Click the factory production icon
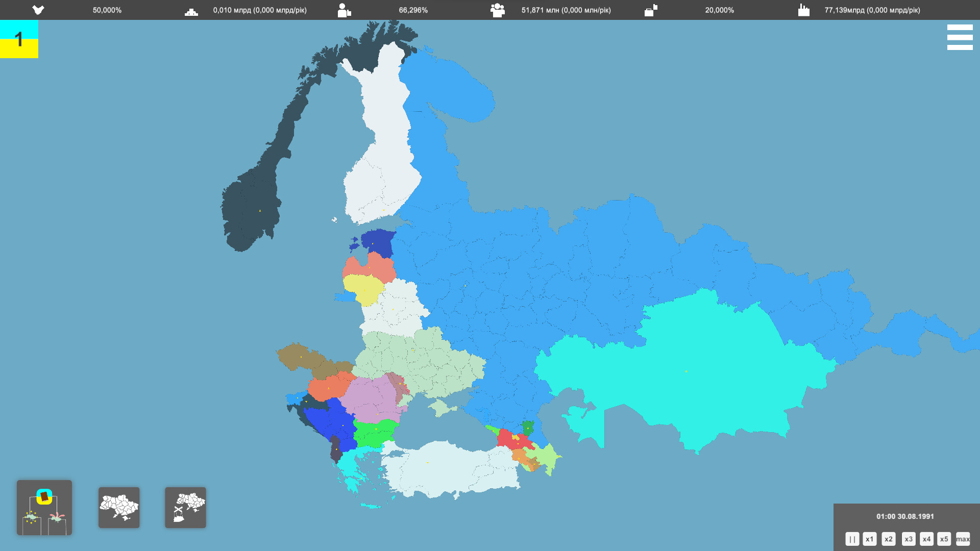 pos(804,10)
